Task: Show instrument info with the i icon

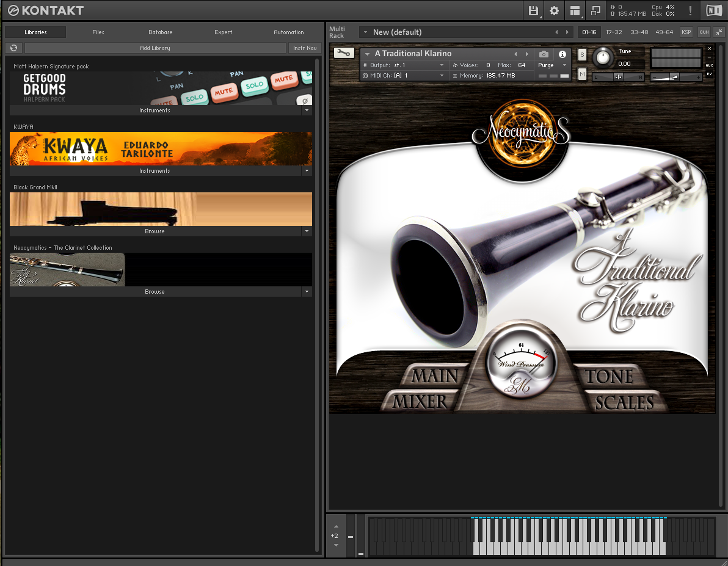Action: pyautogui.click(x=562, y=54)
